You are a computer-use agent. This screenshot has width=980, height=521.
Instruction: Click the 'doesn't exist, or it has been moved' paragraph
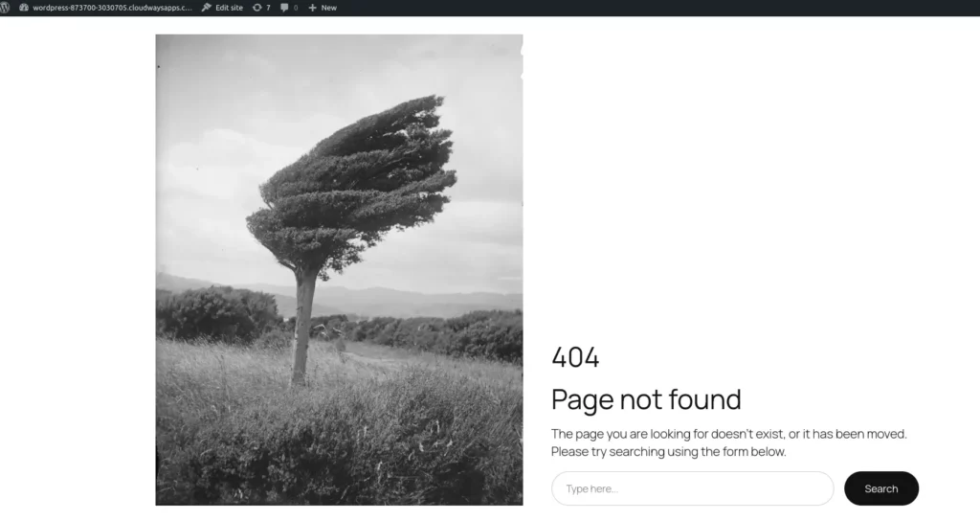[728, 442]
